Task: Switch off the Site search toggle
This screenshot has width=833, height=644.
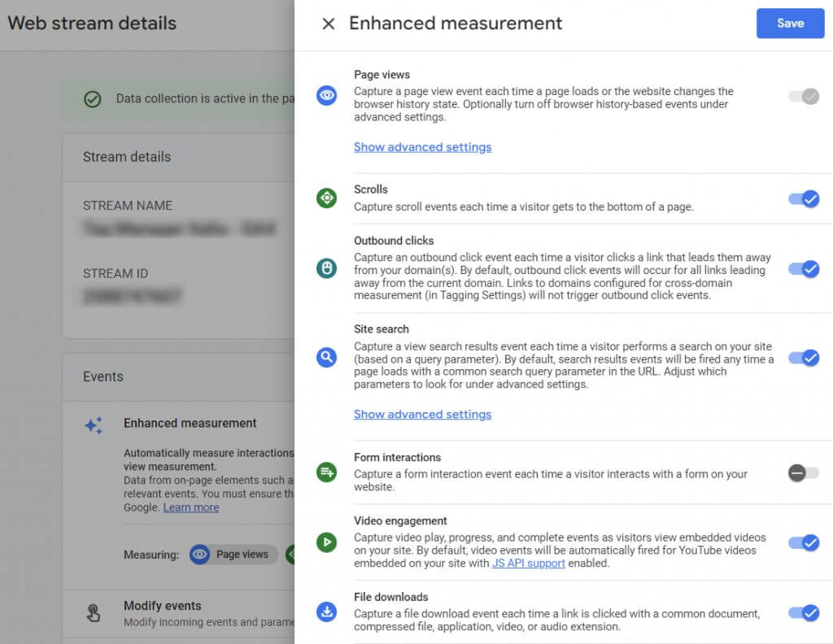Action: click(x=804, y=358)
